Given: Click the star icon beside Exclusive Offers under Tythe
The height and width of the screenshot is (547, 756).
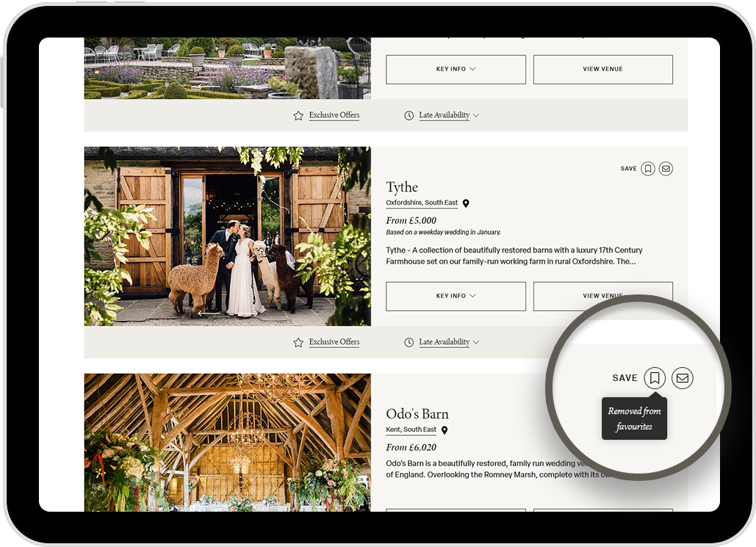Looking at the screenshot, I should 298,342.
